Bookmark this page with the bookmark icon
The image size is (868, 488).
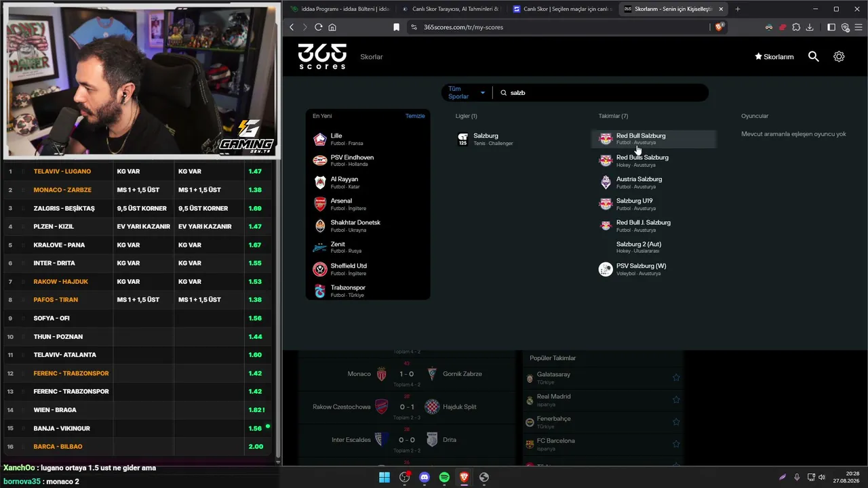pos(397,27)
